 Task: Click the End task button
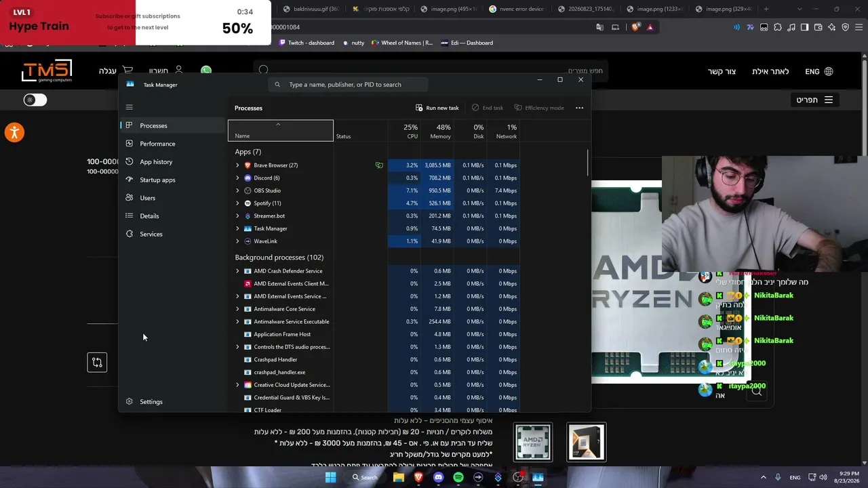click(488, 108)
